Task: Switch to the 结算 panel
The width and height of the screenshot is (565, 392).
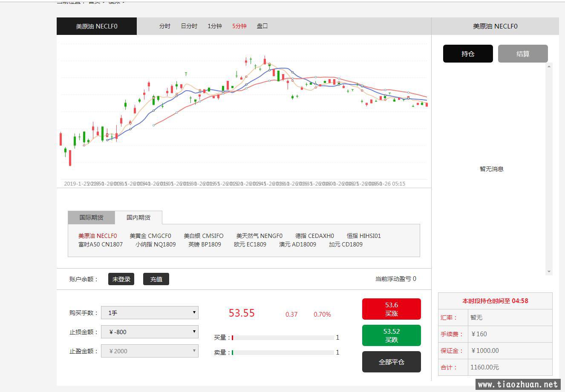Action: pos(523,54)
